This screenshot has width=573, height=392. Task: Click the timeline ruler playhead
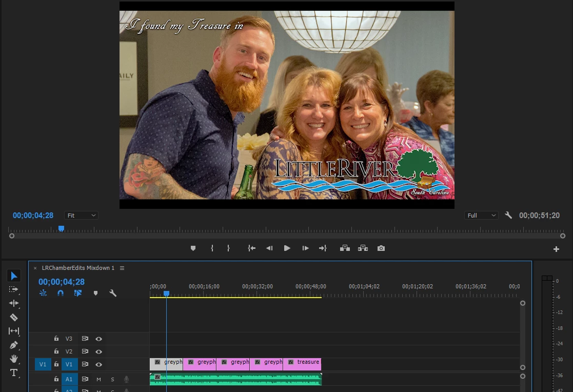pyautogui.click(x=166, y=293)
